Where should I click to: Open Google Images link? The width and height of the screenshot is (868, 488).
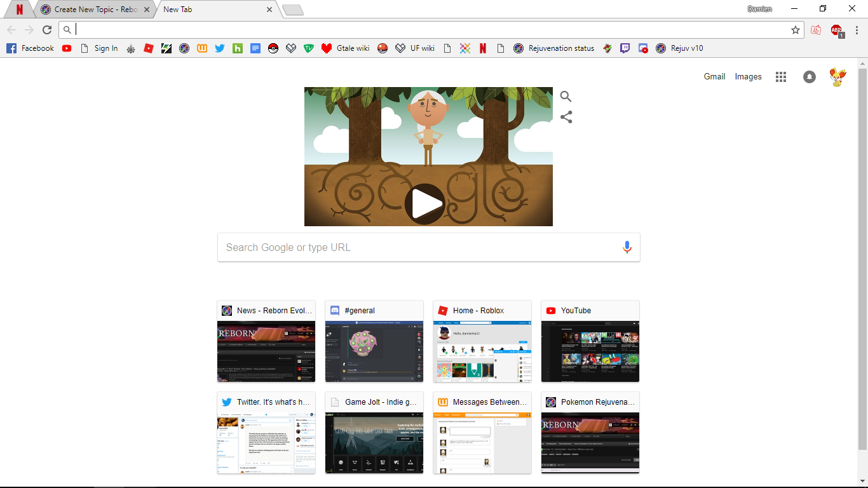tap(748, 76)
